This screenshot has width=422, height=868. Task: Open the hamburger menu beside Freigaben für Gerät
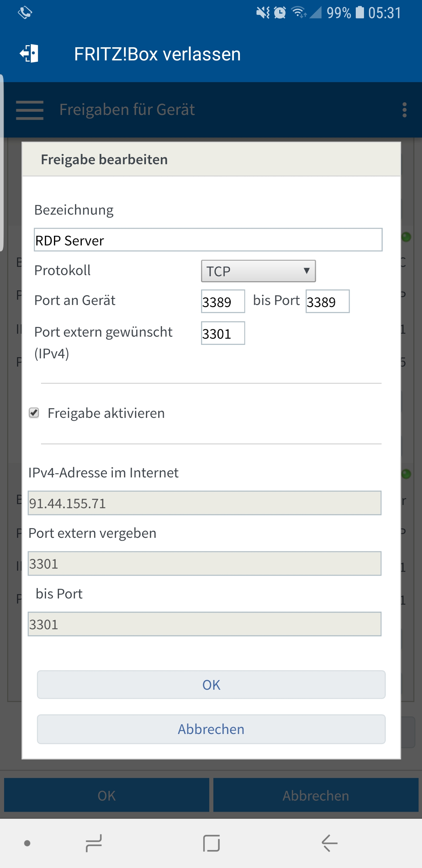tap(30, 110)
